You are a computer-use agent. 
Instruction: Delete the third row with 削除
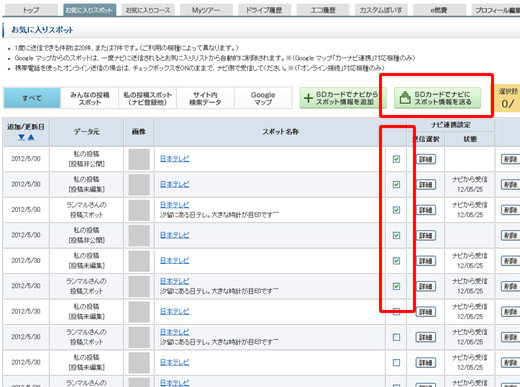[x=510, y=210]
